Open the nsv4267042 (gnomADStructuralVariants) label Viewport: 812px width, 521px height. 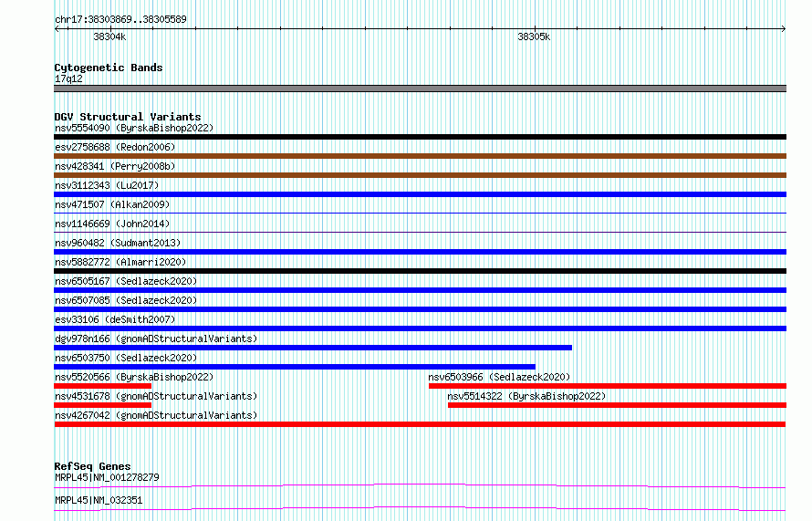point(156,415)
